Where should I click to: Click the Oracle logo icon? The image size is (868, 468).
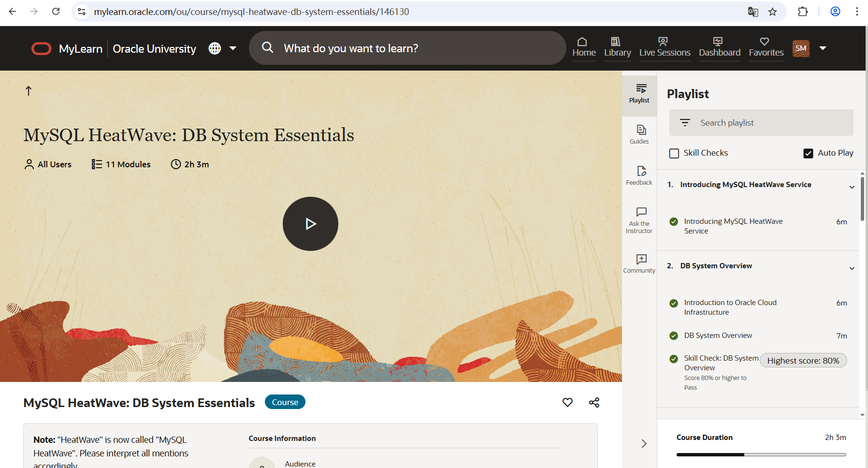point(42,48)
